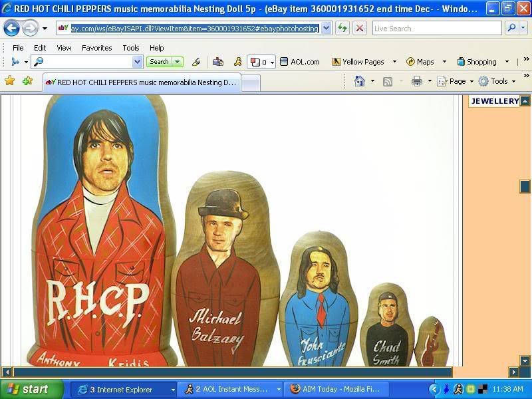Click the Live Search magnifier icon
This screenshot has height=399, width=532.
click(511, 28)
